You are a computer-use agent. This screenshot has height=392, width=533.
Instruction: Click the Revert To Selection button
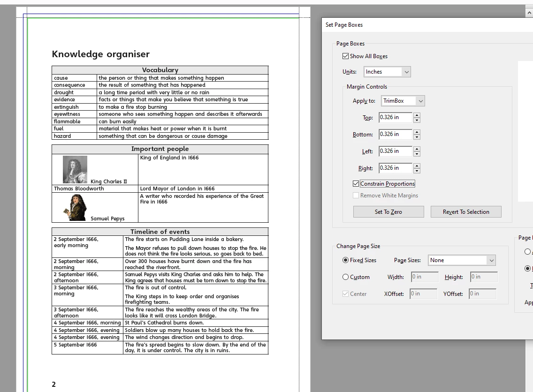click(x=466, y=211)
